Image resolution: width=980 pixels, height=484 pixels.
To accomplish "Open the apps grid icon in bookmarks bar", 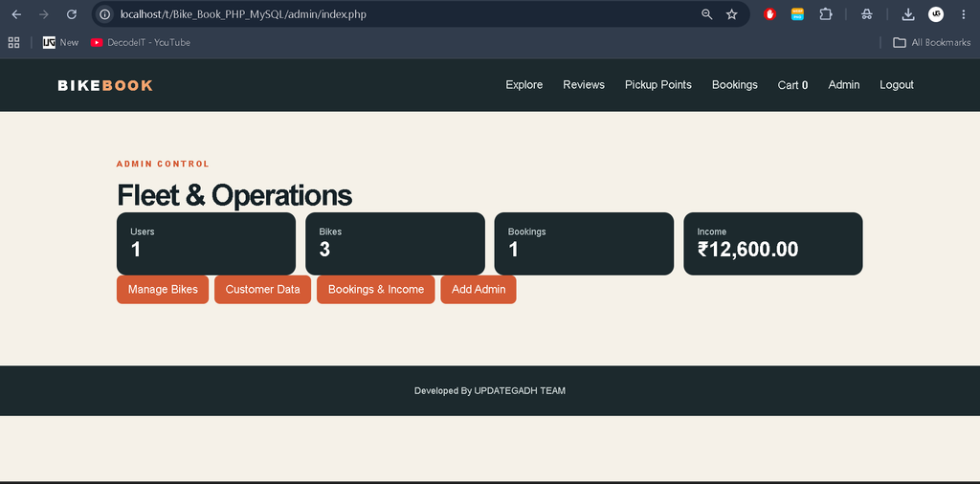I will (13, 42).
